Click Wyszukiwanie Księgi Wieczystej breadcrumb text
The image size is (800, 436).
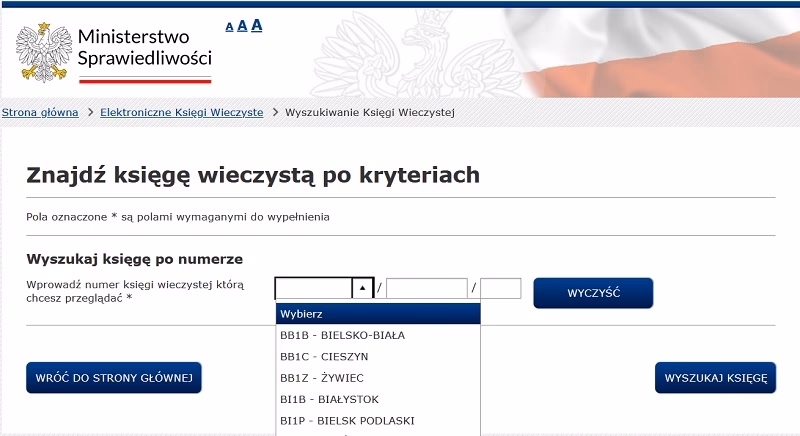(x=370, y=112)
